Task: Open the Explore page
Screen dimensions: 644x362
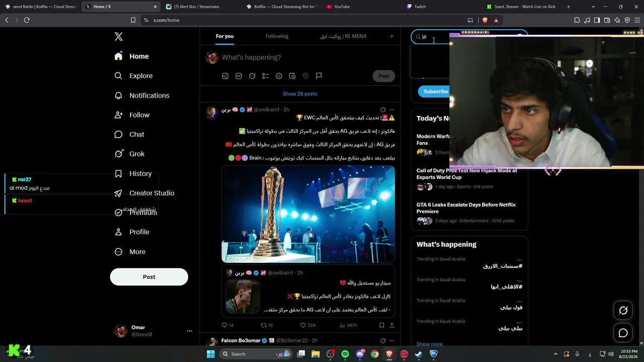Action: click(134, 76)
